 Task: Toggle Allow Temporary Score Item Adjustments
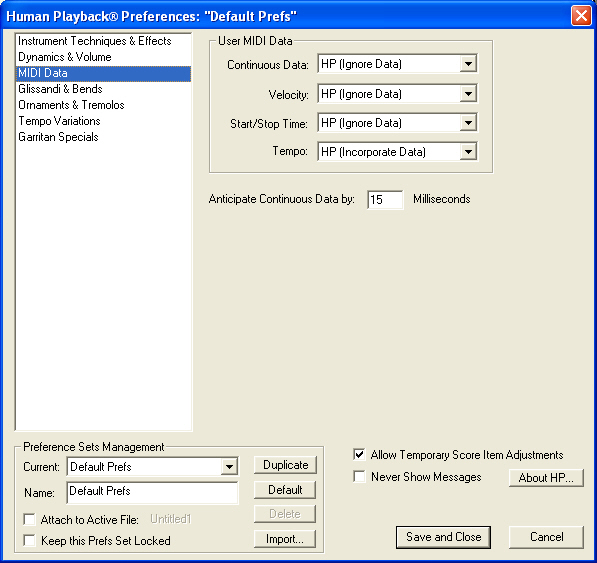coord(359,455)
